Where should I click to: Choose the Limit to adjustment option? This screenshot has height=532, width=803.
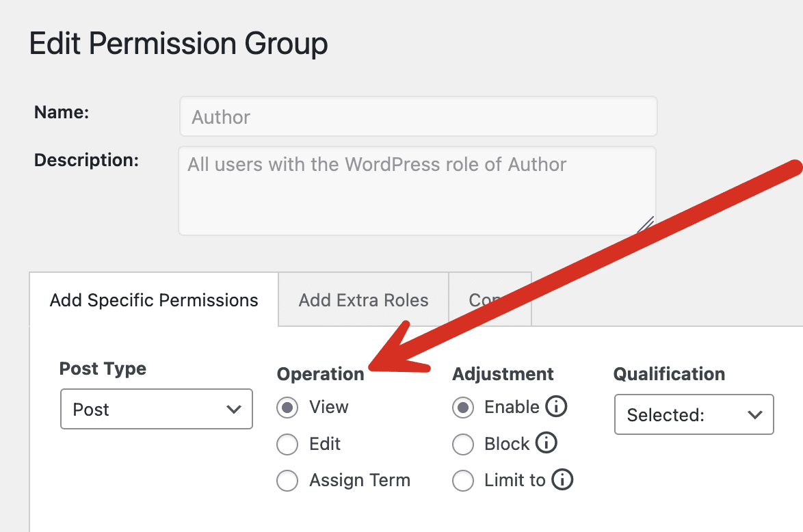coord(463,480)
